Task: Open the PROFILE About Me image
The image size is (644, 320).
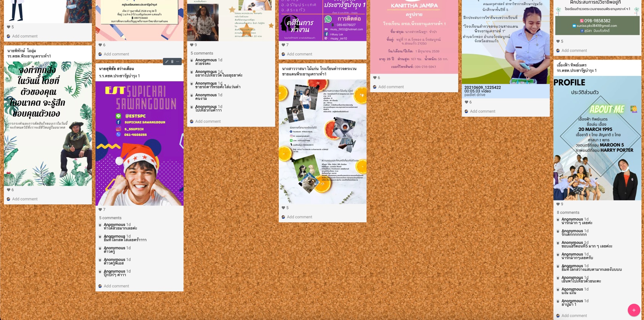Action: point(597,138)
